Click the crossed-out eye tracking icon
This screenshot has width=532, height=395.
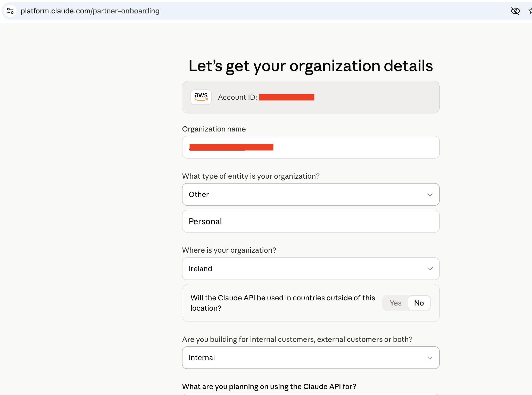click(x=515, y=11)
